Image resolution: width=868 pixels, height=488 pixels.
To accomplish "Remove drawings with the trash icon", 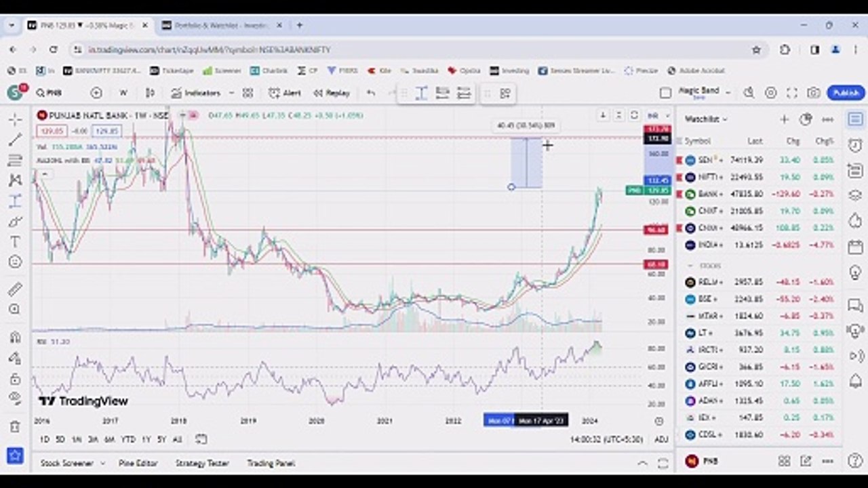I will 15,426.
